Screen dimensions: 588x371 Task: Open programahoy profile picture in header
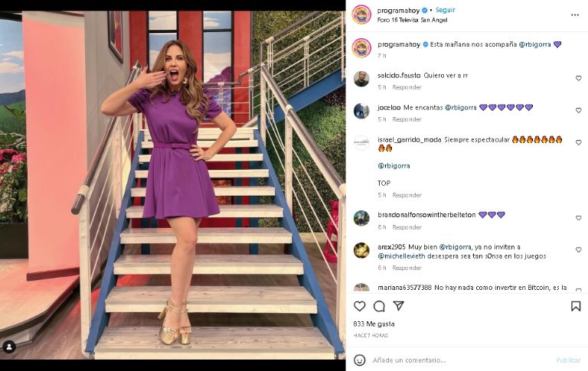(x=361, y=15)
